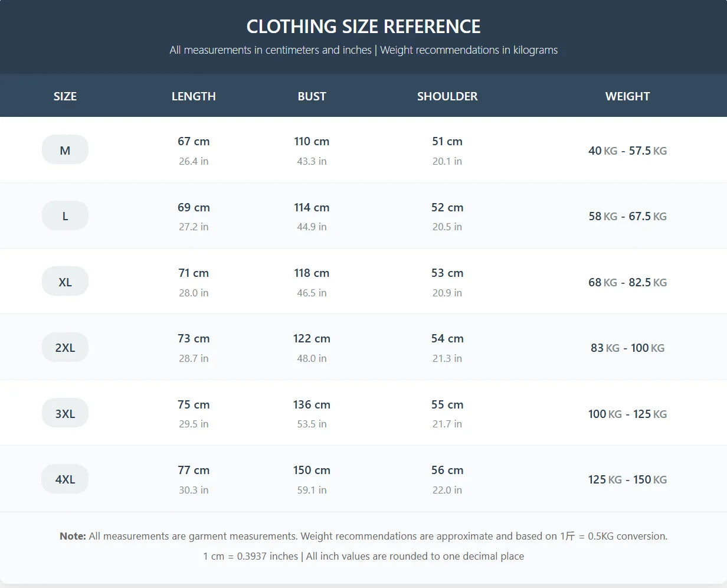
Task: Click the 48.0 in bust value
Action: pos(312,358)
